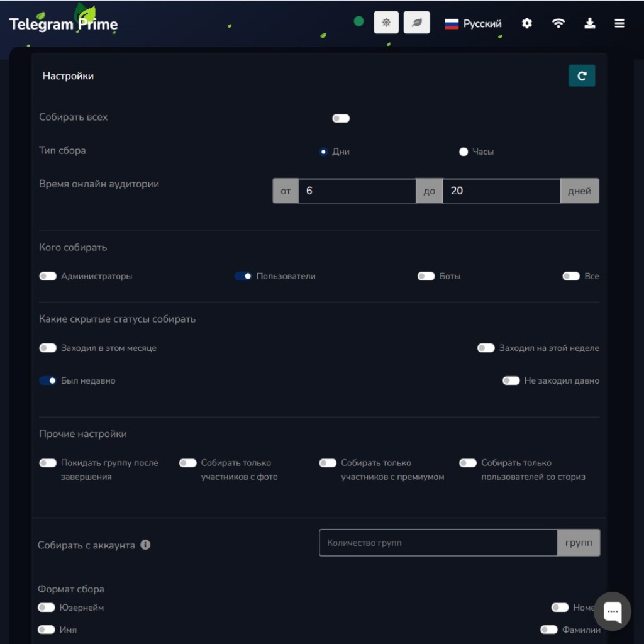Image resolution: width=644 pixels, height=644 pixels.
Task: Enable the Юзернейм format toggle
Action: click(47, 608)
